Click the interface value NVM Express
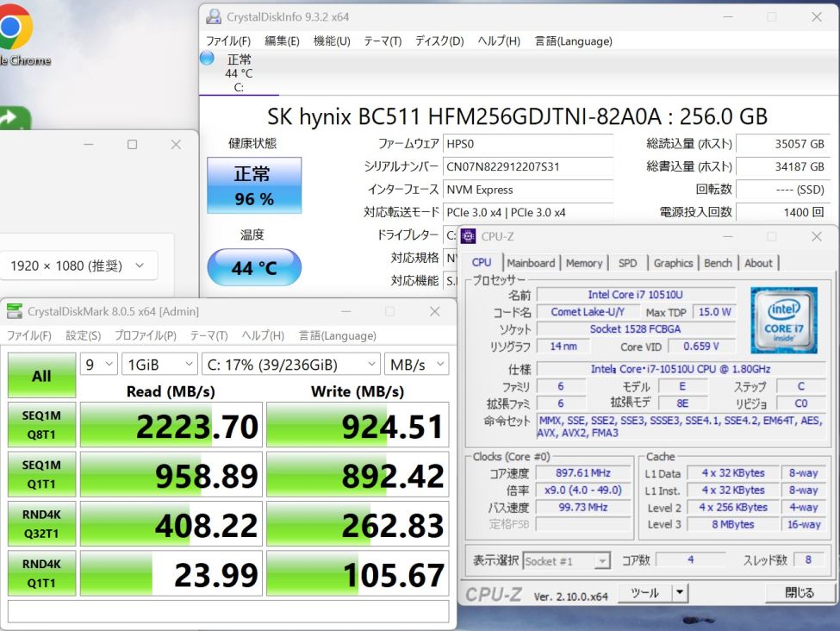 (527, 190)
